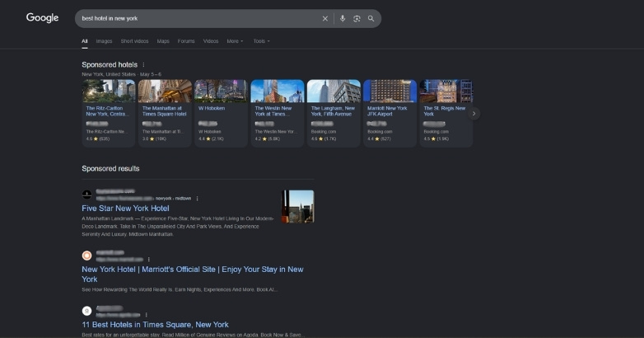Screen dimensions: 644x338
Task: Click the W Hoboken hotel photo
Action: pos(221,91)
